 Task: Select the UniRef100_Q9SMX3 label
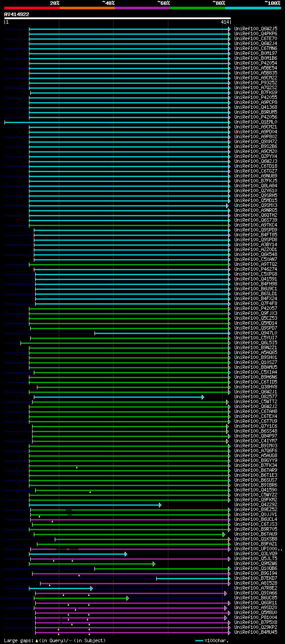[x=256, y=205]
